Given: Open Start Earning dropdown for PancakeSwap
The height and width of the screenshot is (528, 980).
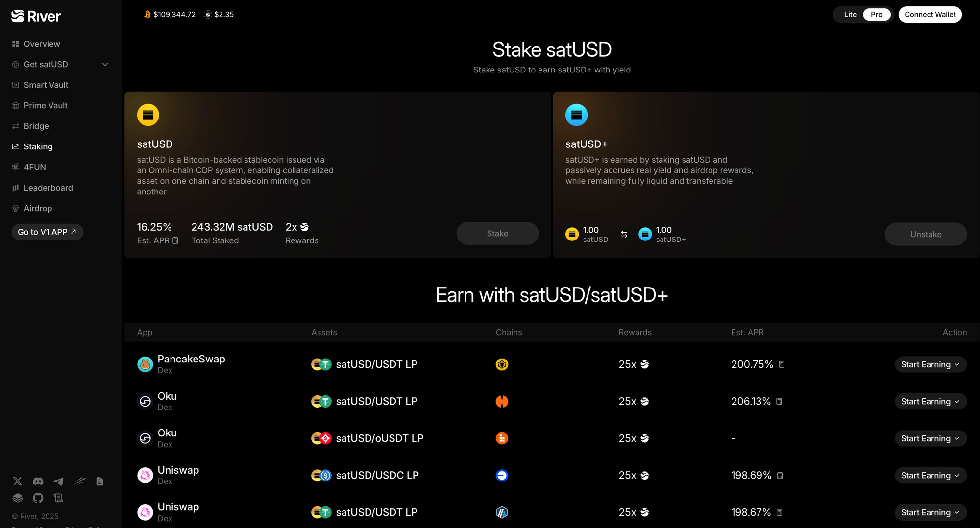Looking at the screenshot, I should coord(930,364).
